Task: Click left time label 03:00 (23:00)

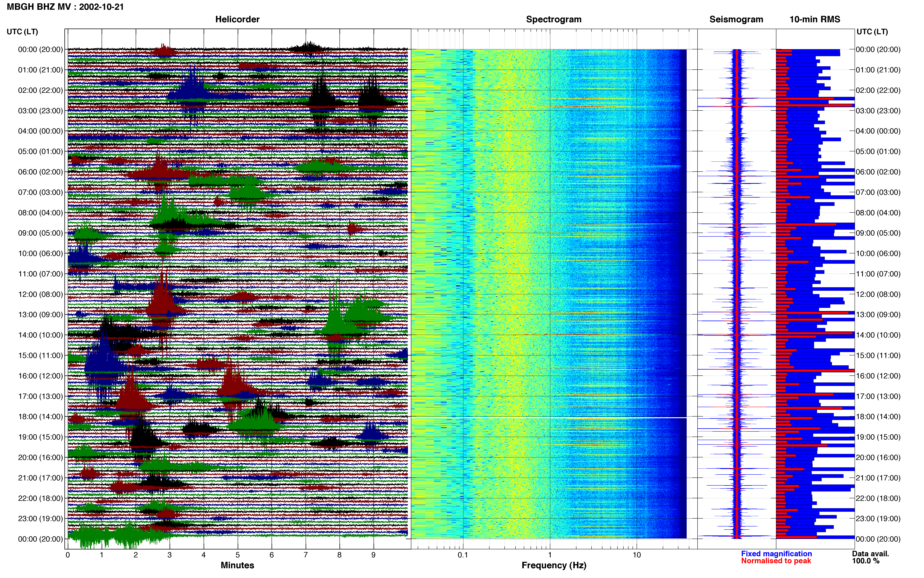Action: pos(41,111)
